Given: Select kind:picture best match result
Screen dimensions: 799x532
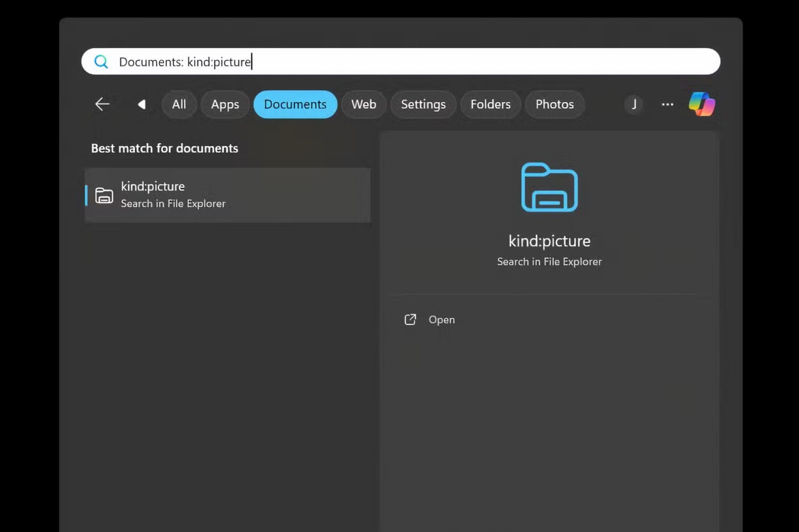Looking at the screenshot, I should click(x=228, y=195).
